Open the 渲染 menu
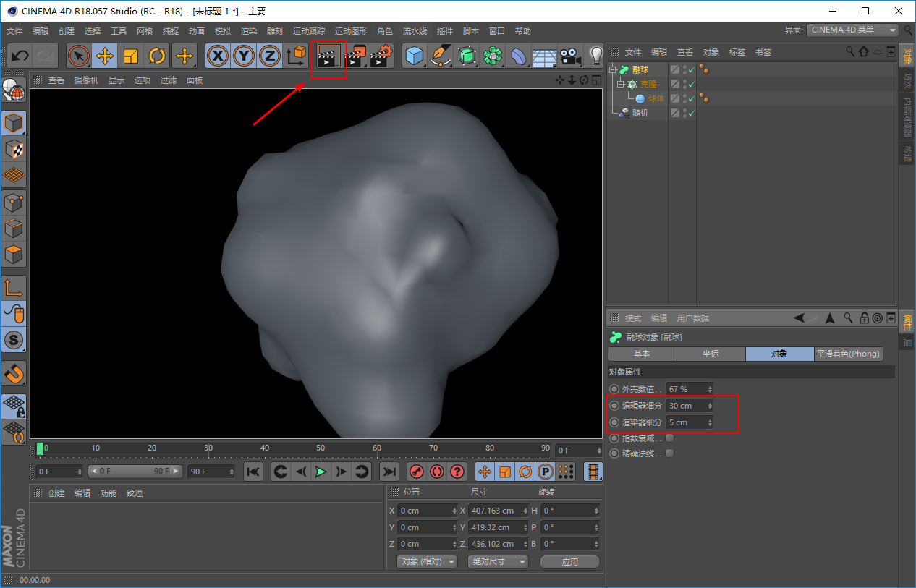This screenshot has width=916, height=588. pyautogui.click(x=249, y=31)
